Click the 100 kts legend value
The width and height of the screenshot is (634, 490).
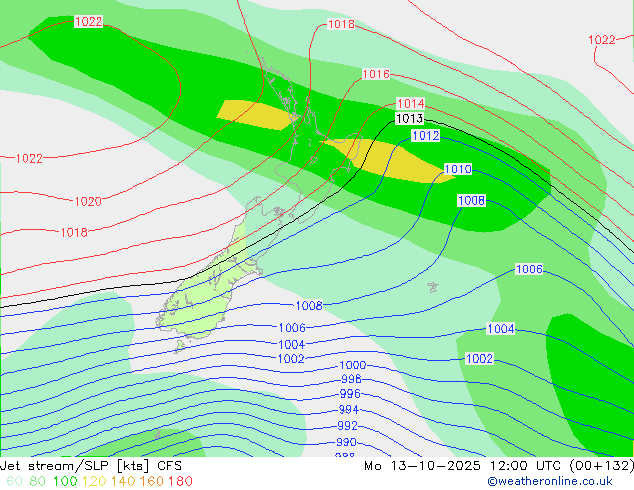[65, 481]
